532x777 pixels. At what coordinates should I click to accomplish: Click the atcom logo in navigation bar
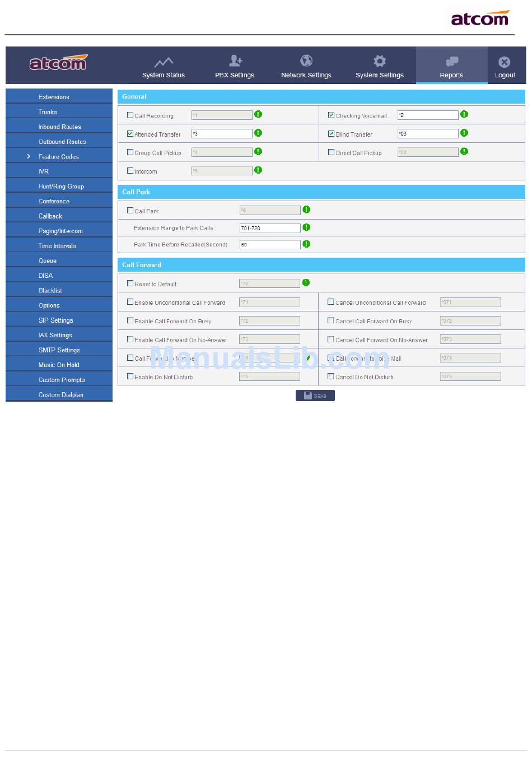pos(59,63)
